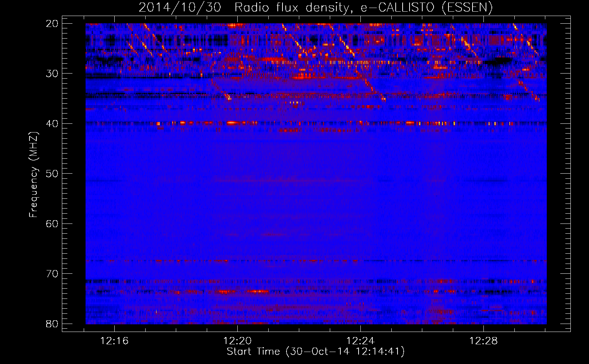Click the 80 frequency tick label
This screenshot has height=364, width=589.
(x=52, y=324)
